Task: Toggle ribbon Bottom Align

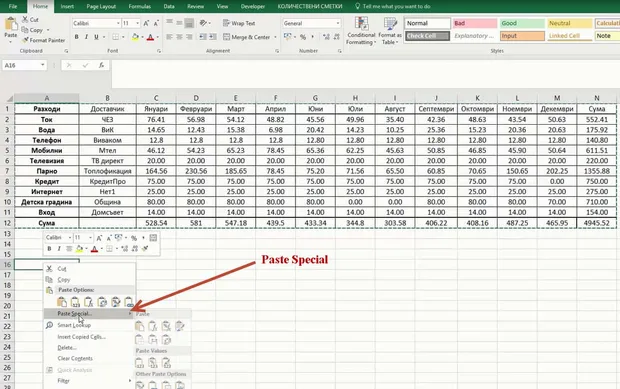Action: click(x=189, y=23)
